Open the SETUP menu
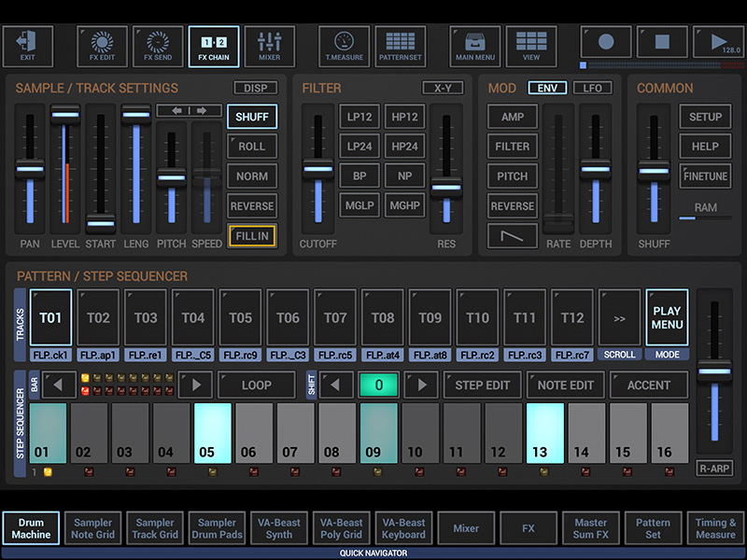 705,117
